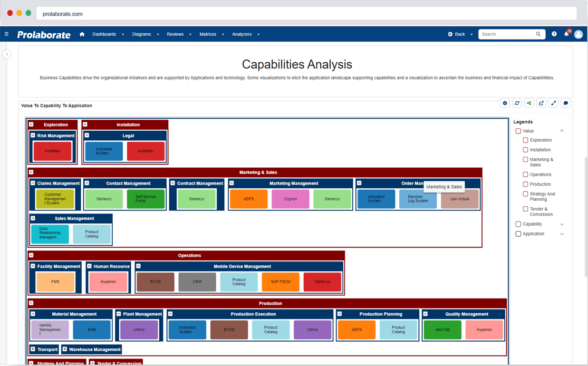Click the green share icon
This screenshot has height=366, width=588.
(x=529, y=103)
